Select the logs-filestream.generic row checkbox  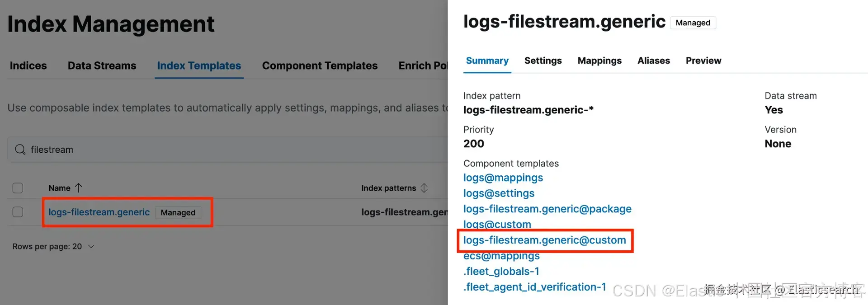[18, 212]
